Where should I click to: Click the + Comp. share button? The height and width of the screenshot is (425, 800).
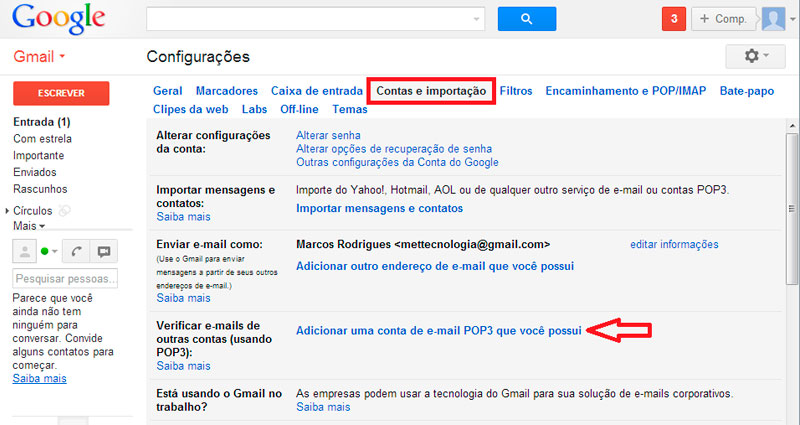[724, 19]
